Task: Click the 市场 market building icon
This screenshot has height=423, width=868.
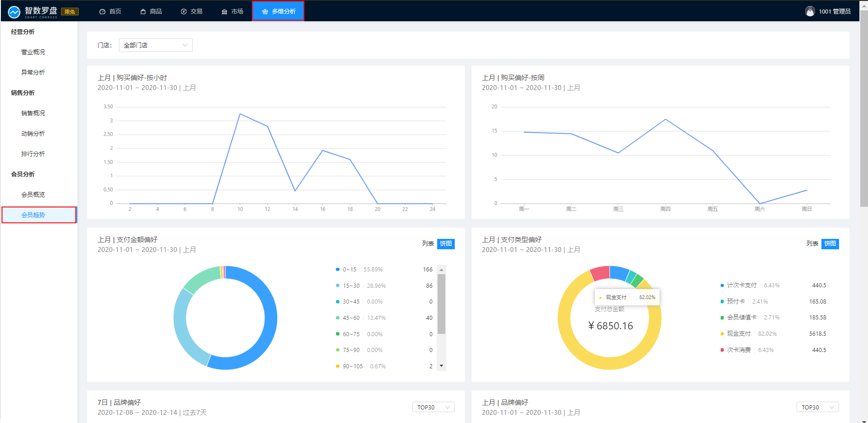Action: pyautogui.click(x=224, y=12)
